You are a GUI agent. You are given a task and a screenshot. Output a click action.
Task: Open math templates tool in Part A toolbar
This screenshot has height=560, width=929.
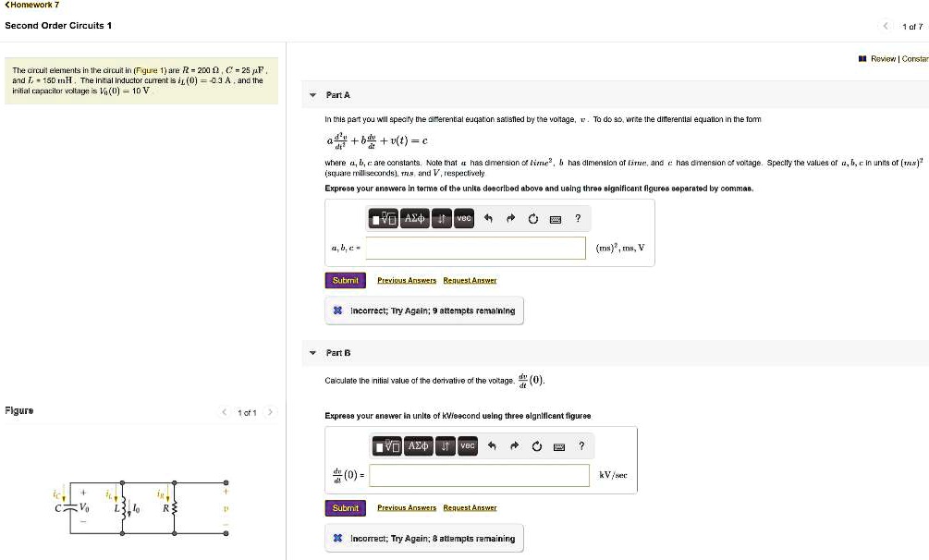[382, 218]
